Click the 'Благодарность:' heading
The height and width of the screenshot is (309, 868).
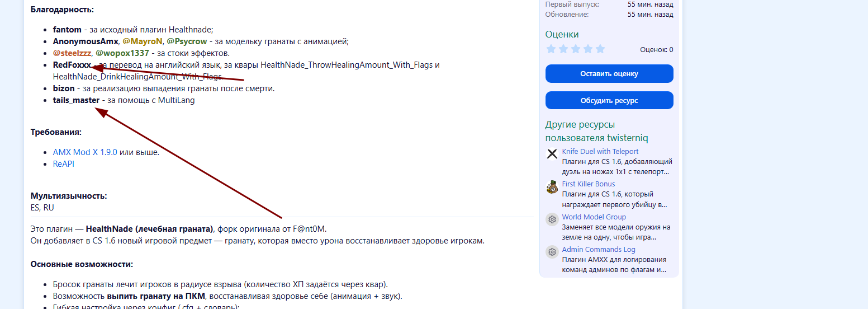[63, 10]
